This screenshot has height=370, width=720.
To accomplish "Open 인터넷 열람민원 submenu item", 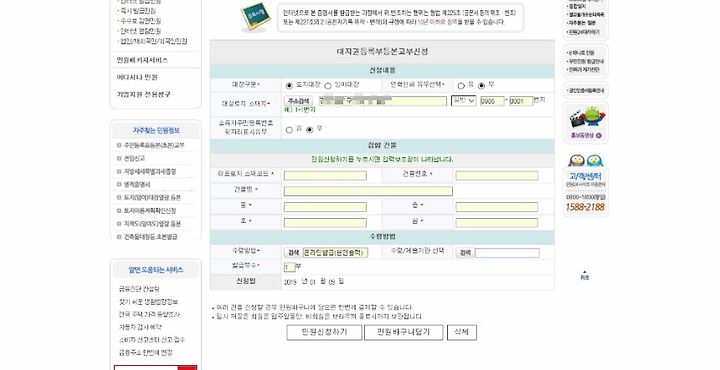I will coord(140,31).
